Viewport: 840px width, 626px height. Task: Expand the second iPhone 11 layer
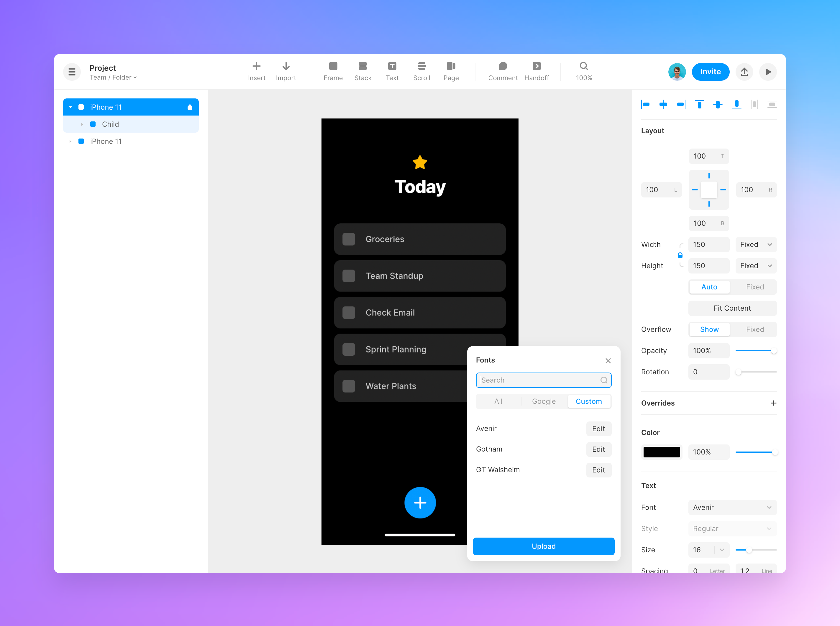[x=70, y=141]
